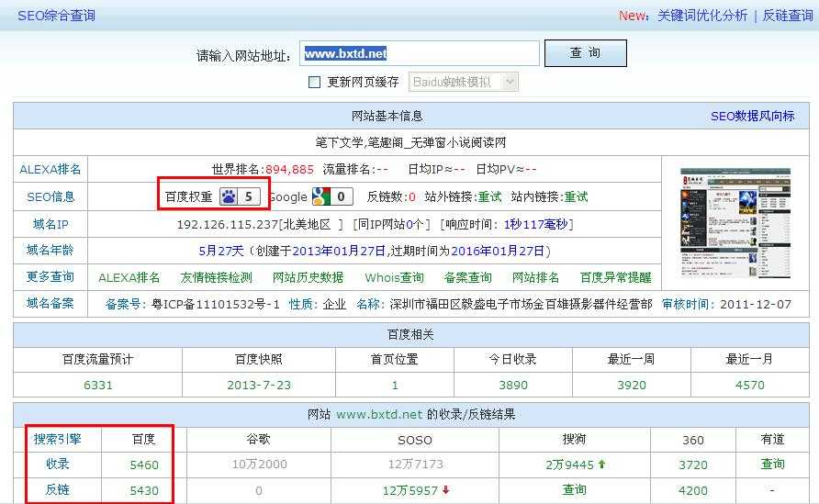Click the SEO信息 row label
This screenshot has width=819, height=504.
[50, 196]
